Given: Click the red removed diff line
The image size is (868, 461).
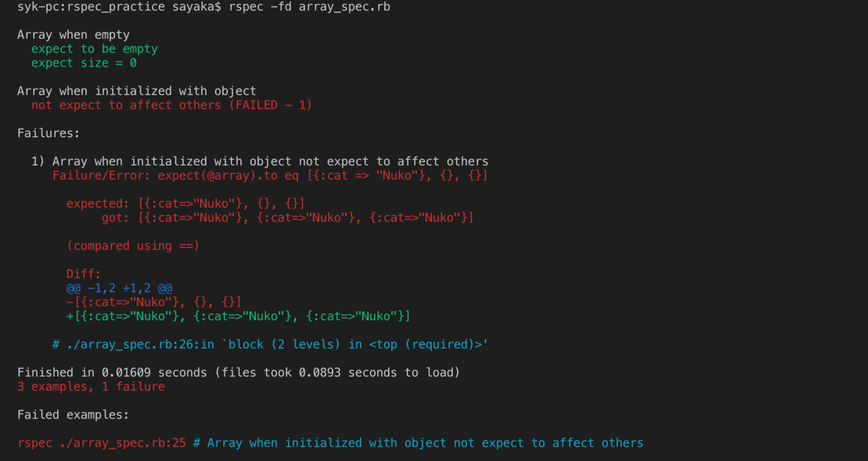Looking at the screenshot, I should pos(154,302).
